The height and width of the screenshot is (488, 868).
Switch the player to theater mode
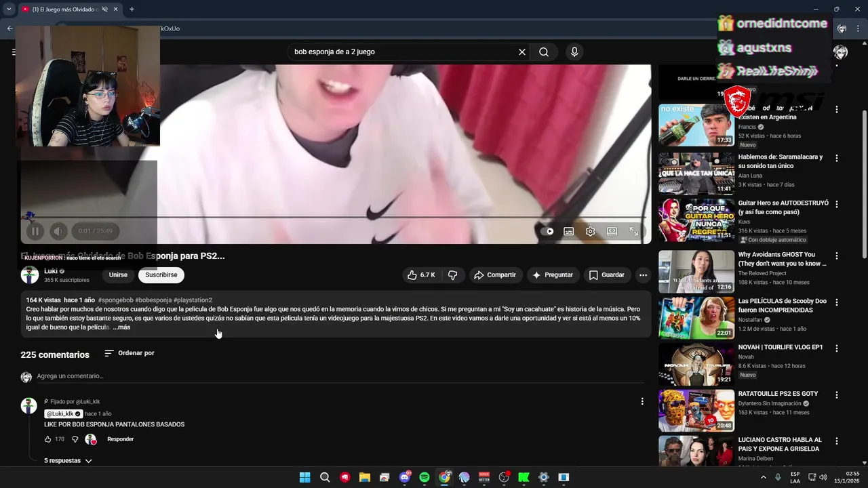pos(612,231)
